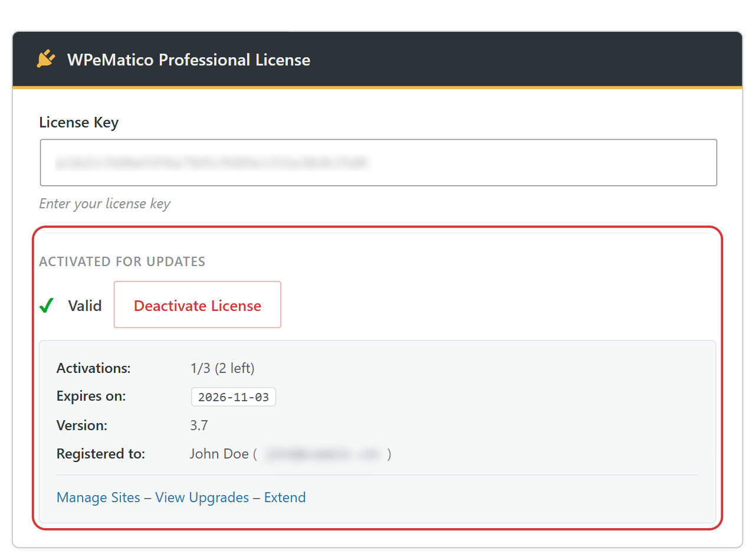Viewport: 755px width, 560px height.
Task: Click the 'Version:' label
Action: (x=82, y=425)
